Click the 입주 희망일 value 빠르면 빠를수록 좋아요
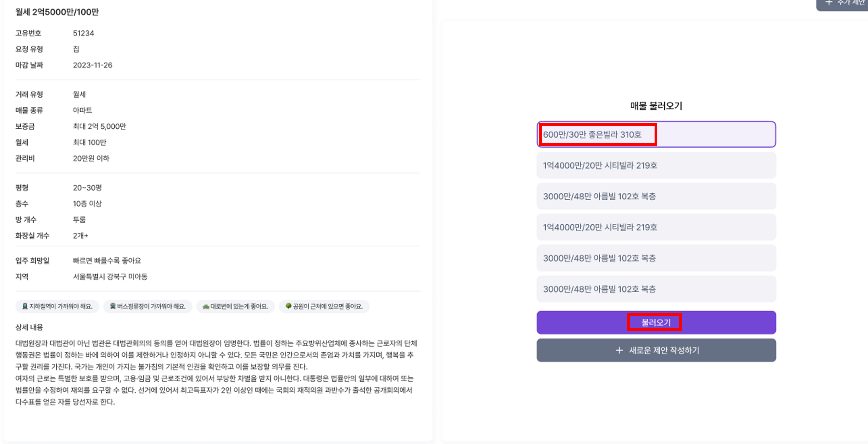868x444 pixels. tap(107, 261)
